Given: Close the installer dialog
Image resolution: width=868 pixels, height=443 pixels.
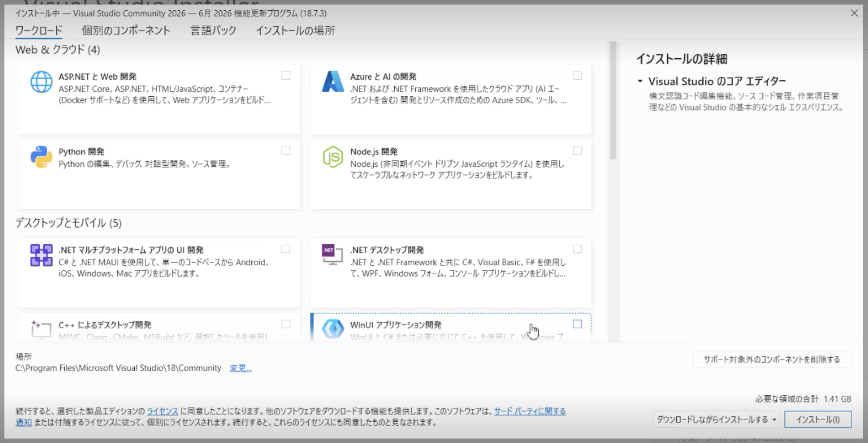Looking at the screenshot, I should click(854, 13).
